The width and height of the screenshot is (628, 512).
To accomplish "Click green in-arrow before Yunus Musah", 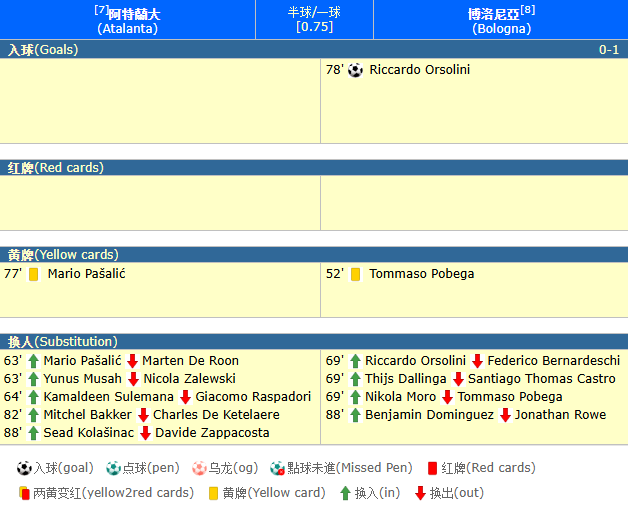I will coord(33,379).
